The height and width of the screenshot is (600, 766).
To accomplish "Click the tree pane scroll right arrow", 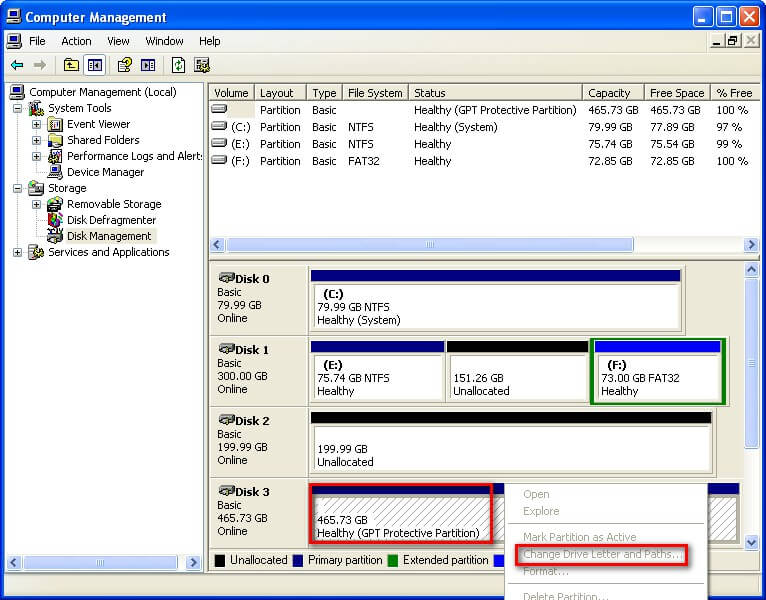I will click(x=193, y=563).
